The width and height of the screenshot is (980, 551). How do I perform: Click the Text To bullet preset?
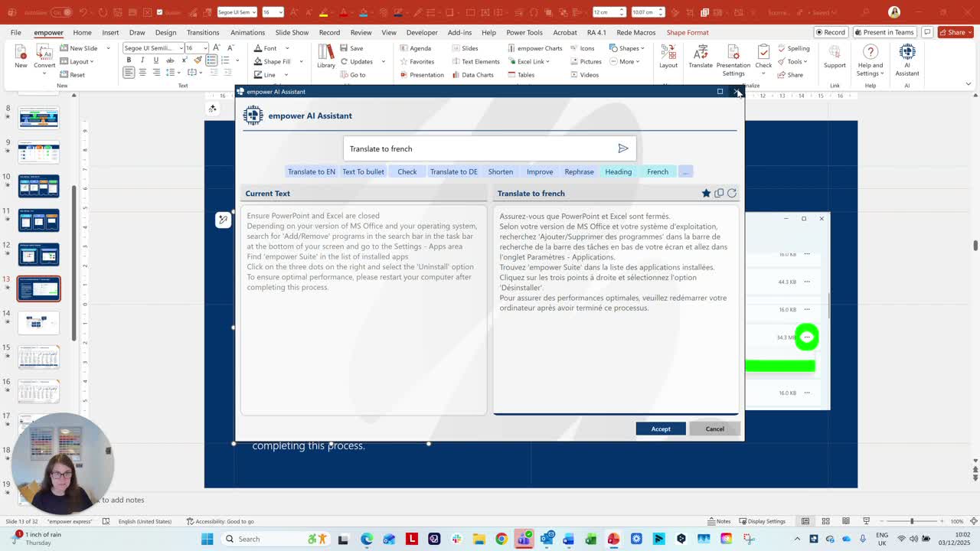[363, 171]
